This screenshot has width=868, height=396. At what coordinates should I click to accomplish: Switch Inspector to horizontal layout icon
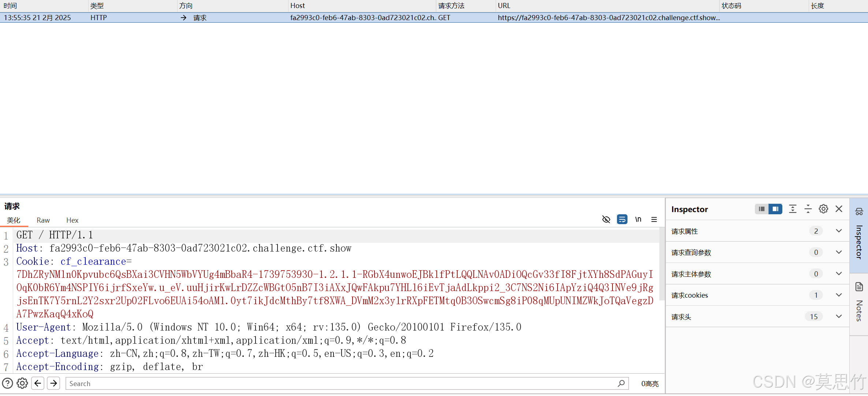(761, 209)
